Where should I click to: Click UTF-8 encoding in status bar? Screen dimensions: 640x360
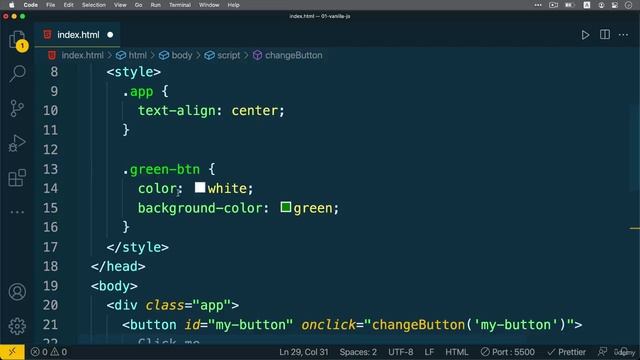(x=400, y=352)
